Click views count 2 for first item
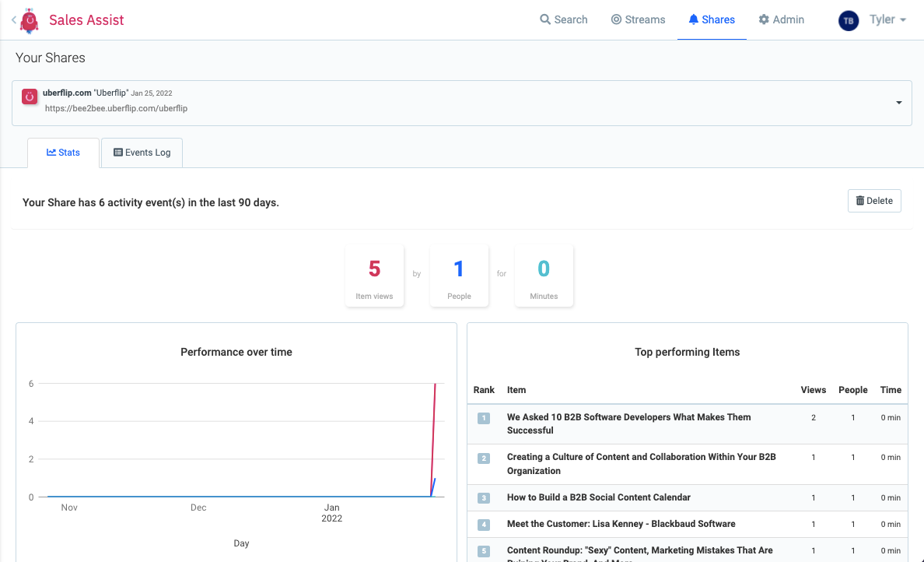Screen dimensions: 924x562 point(814,417)
